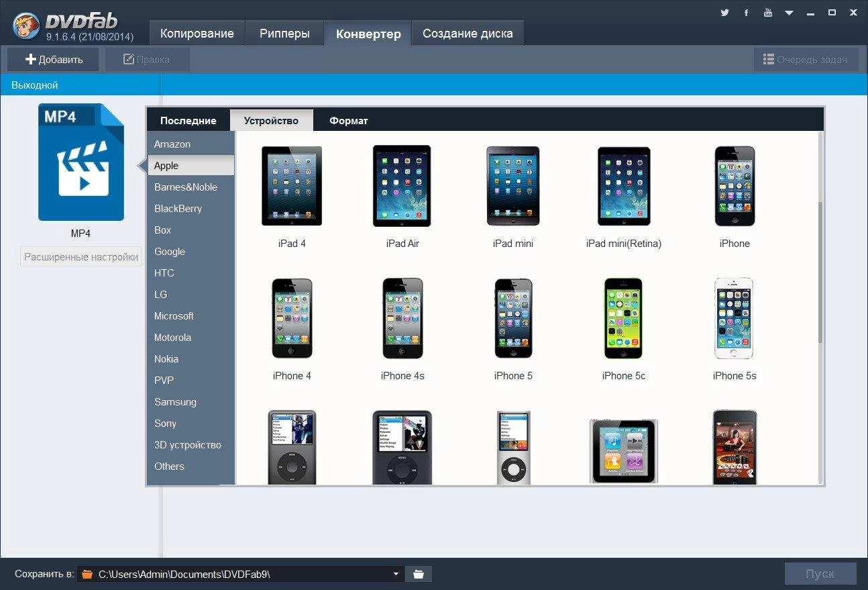Screen dimensions: 868x590
Task: Click the Добавить button
Action: 53,59
